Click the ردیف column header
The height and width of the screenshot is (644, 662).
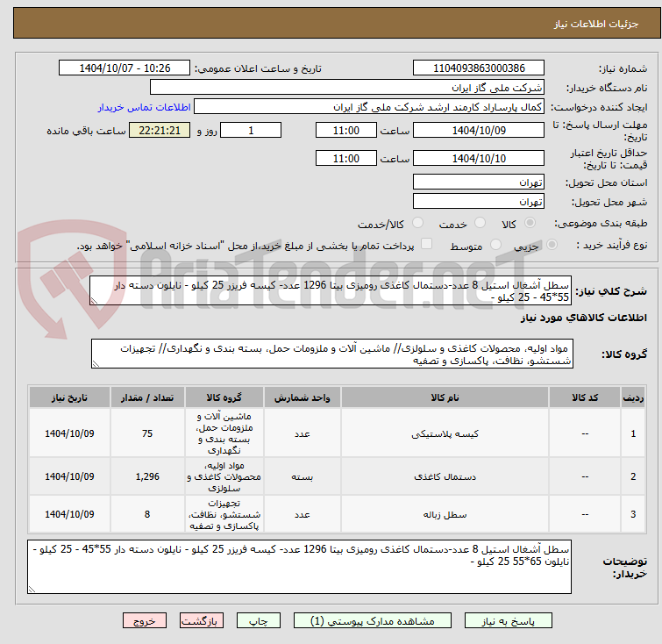[x=633, y=397]
